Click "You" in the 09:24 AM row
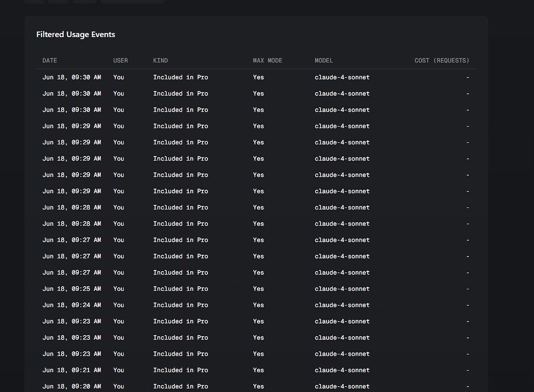Image resolution: width=534 pixels, height=392 pixels. pyautogui.click(x=118, y=305)
